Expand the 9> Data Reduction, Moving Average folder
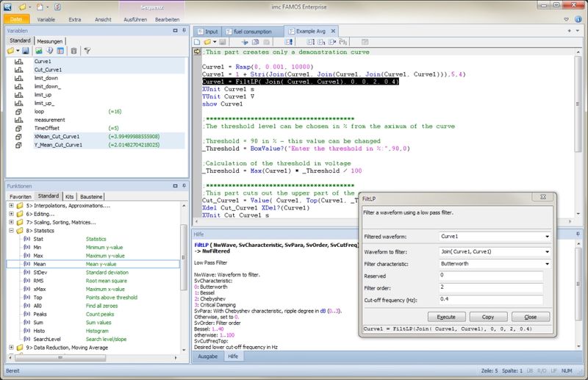This screenshot has width=588, height=380. tap(11, 348)
